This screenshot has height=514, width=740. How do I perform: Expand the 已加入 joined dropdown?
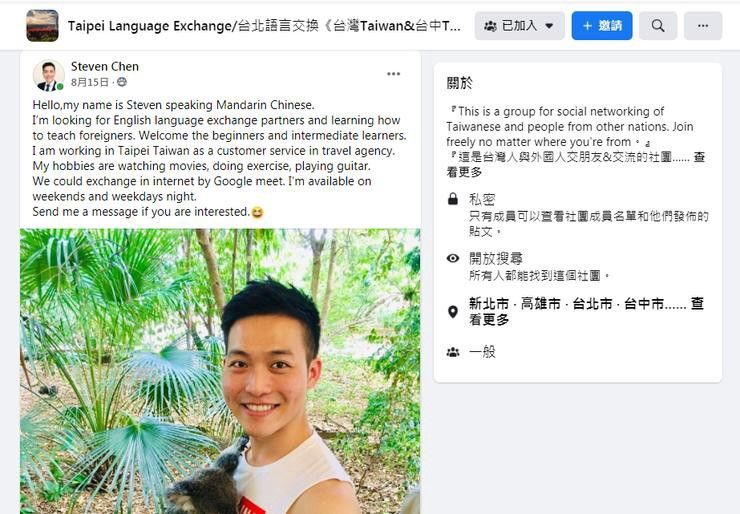point(520,25)
